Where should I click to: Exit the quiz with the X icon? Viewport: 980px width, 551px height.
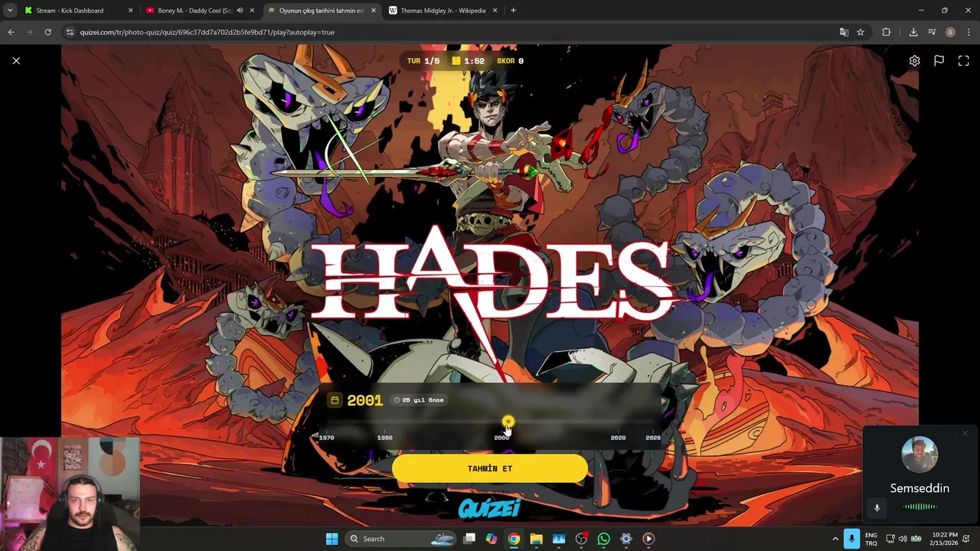click(x=16, y=60)
